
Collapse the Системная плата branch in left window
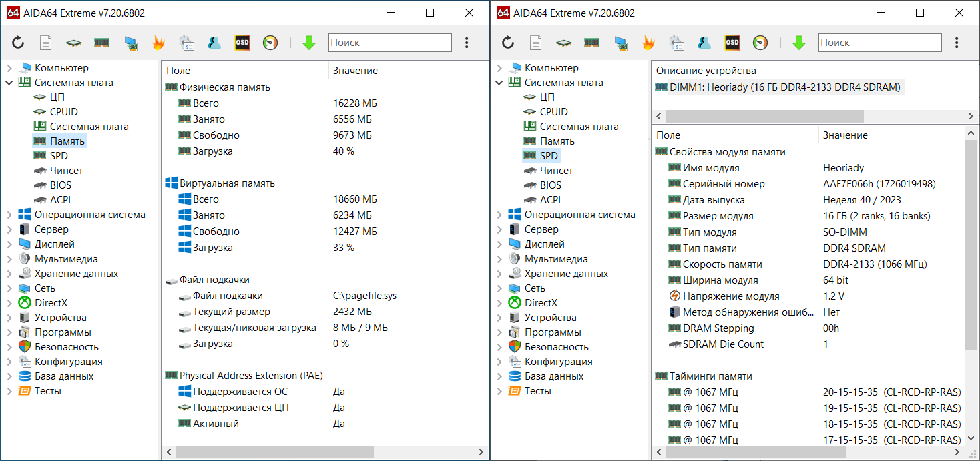(x=9, y=83)
